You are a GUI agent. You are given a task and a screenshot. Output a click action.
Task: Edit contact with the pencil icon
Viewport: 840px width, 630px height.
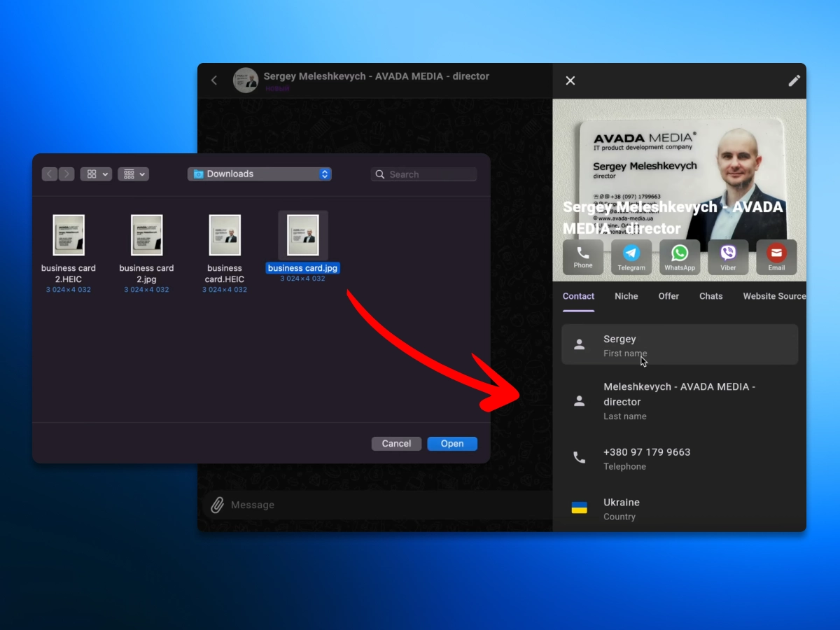pyautogui.click(x=794, y=80)
